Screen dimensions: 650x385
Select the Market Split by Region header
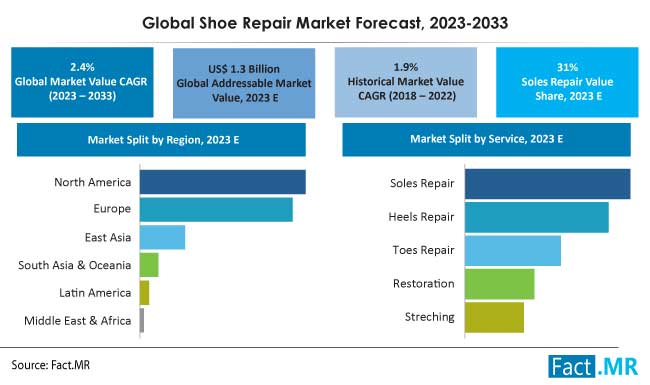(x=161, y=140)
